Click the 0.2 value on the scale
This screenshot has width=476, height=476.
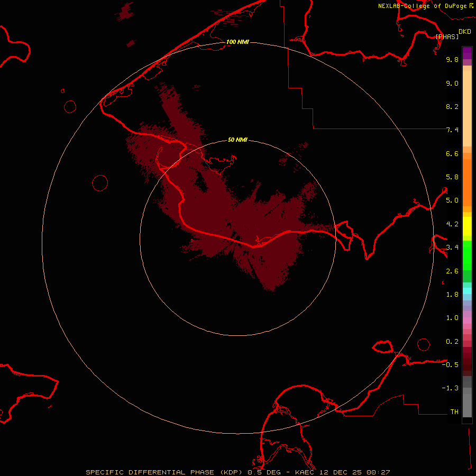coord(452,342)
